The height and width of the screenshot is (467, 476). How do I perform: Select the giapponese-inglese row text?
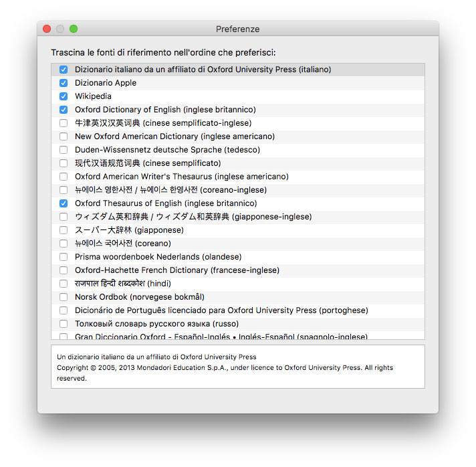tap(193, 217)
